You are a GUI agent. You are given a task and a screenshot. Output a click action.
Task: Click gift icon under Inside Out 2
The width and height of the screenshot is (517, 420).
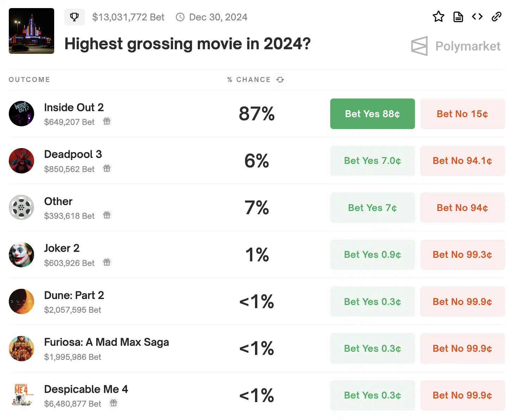pyautogui.click(x=107, y=121)
